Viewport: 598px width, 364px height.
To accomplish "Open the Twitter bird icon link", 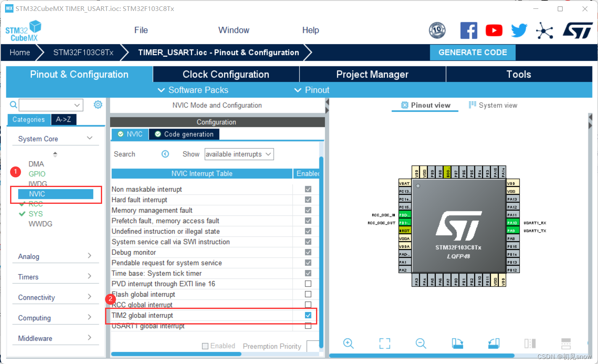I will point(519,30).
